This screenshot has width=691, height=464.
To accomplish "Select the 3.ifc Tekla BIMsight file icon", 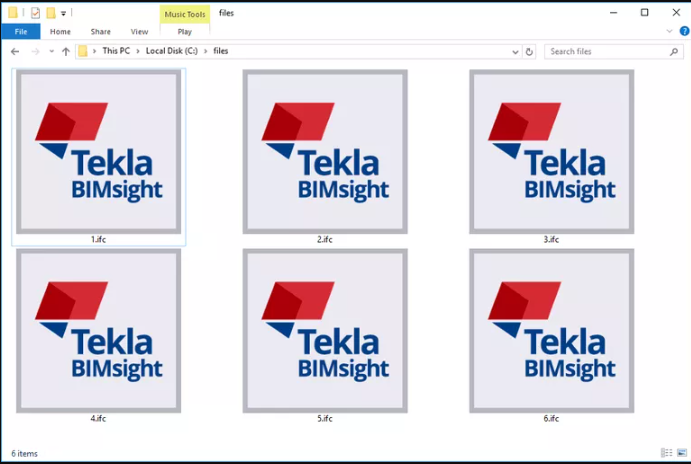I will coord(551,152).
